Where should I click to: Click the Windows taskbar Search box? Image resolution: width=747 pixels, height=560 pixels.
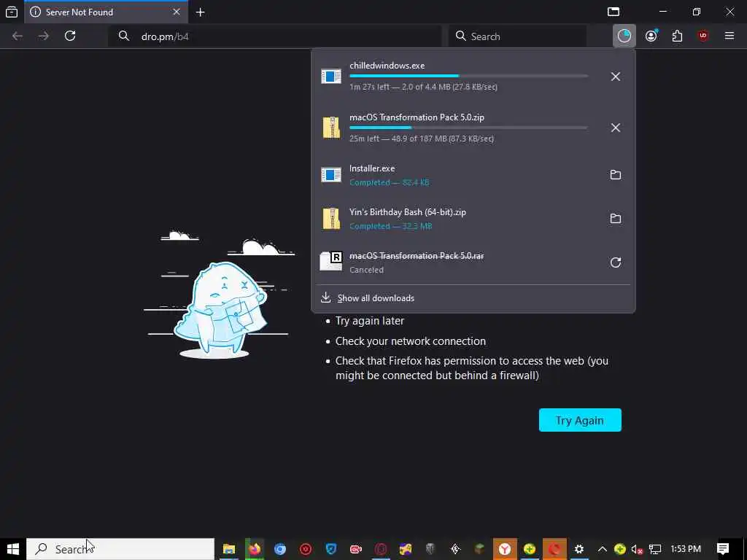[x=120, y=549]
